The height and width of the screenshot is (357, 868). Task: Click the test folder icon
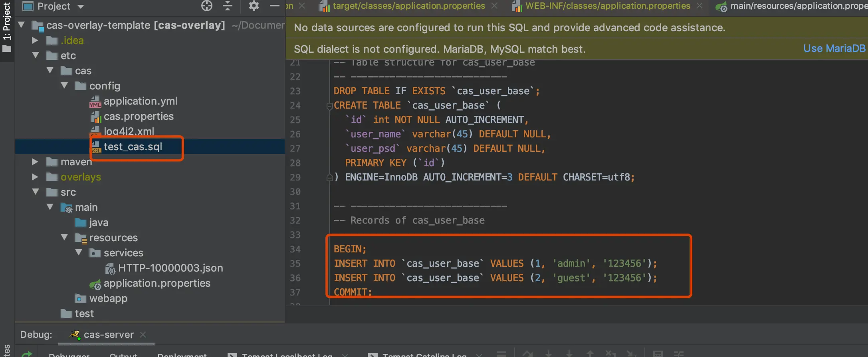pyautogui.click(x=66, y=313)
